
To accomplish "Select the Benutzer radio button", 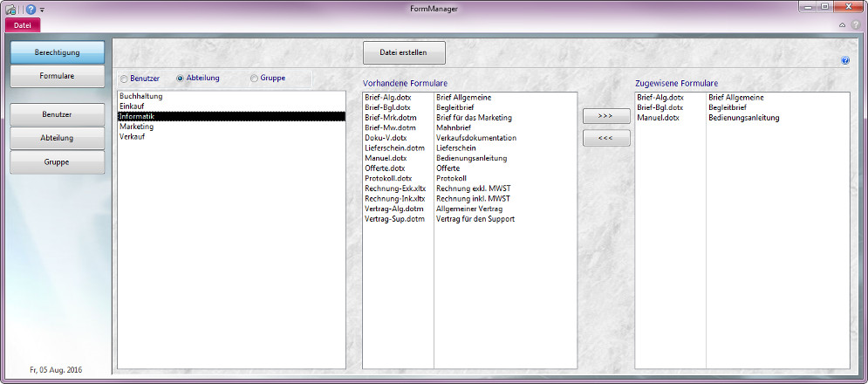I will pos(124,78).
